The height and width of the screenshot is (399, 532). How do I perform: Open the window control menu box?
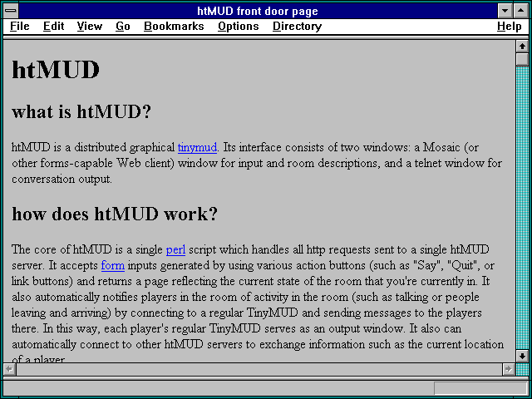tap(11, 11)
